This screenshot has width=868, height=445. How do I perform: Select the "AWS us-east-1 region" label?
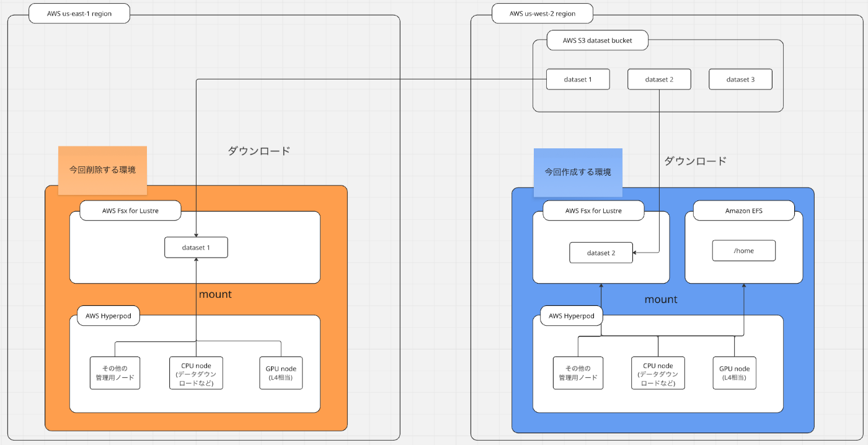(x=79, y=14)
